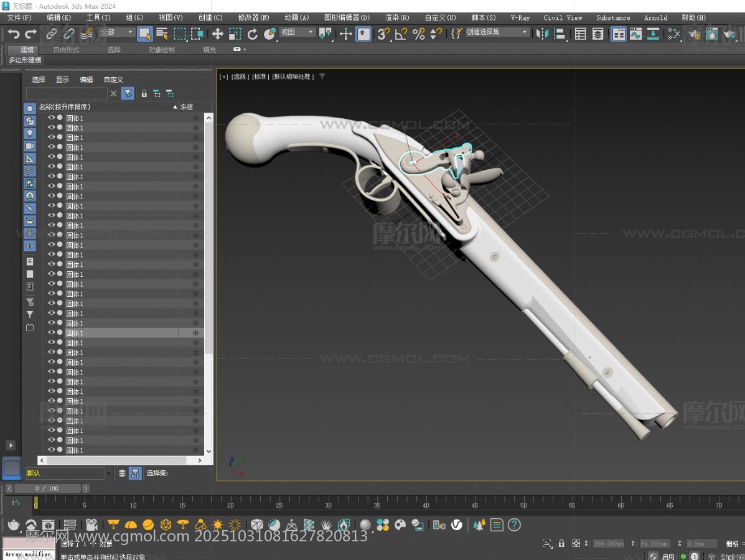Screen dimensions: 745x560
Task: Open the 视图 reference coordinate dropdown
Action: [298, 32]
